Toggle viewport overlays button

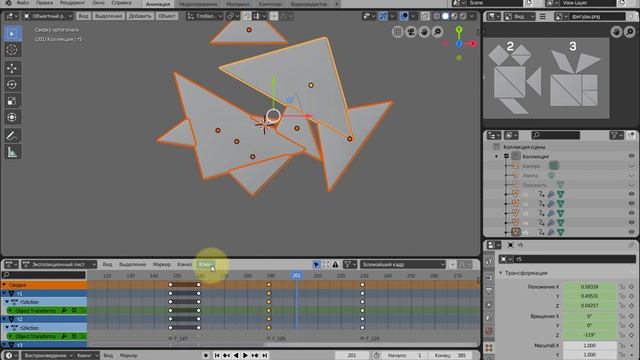(404, 16)
